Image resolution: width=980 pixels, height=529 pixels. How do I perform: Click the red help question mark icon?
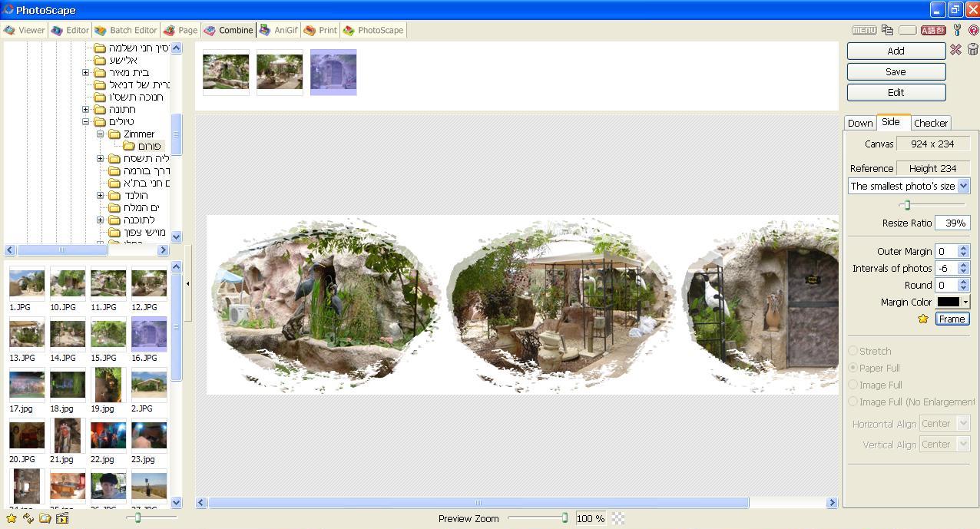pos(973,30)
